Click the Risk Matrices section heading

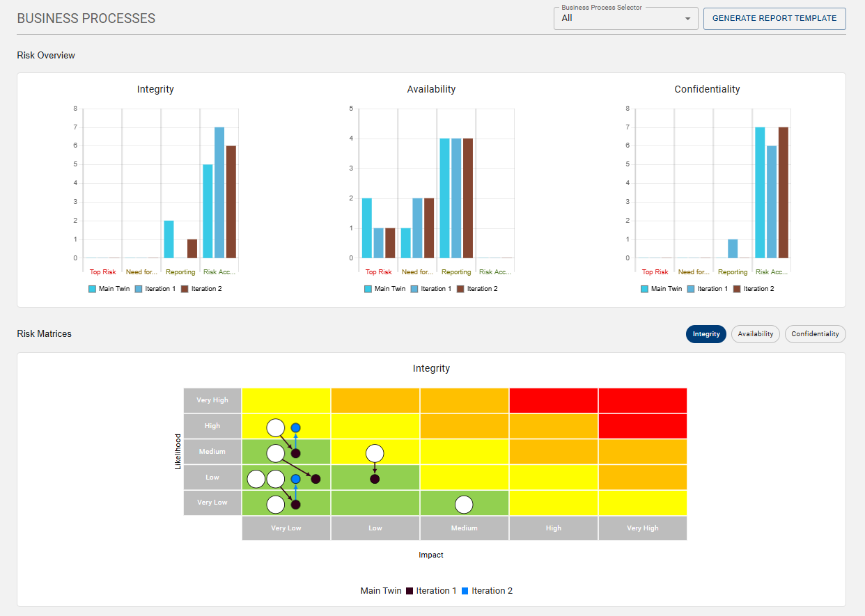45,334
